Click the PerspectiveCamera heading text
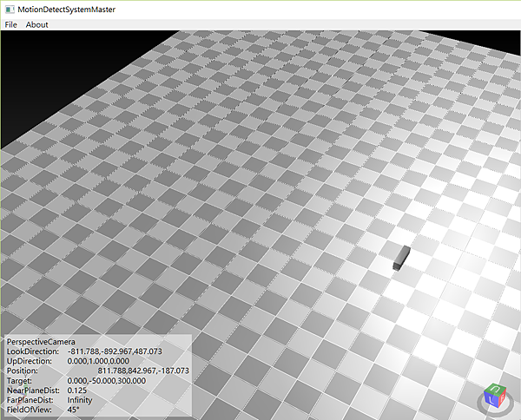The image size is (521, 420). (x=41, y=342)
